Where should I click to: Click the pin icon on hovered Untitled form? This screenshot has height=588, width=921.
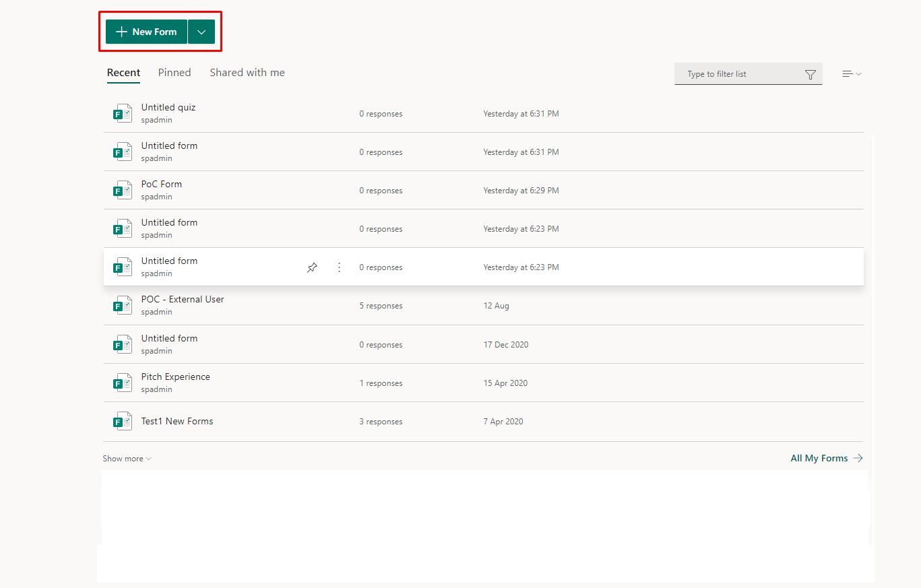312,267
